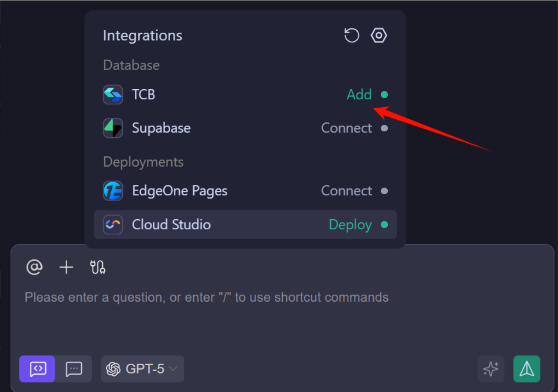This screenshot has height=392, width=558.
Task: Click Connect next to EdgeOne Pages
Action: pyautogui.click(x=346, y=191)
